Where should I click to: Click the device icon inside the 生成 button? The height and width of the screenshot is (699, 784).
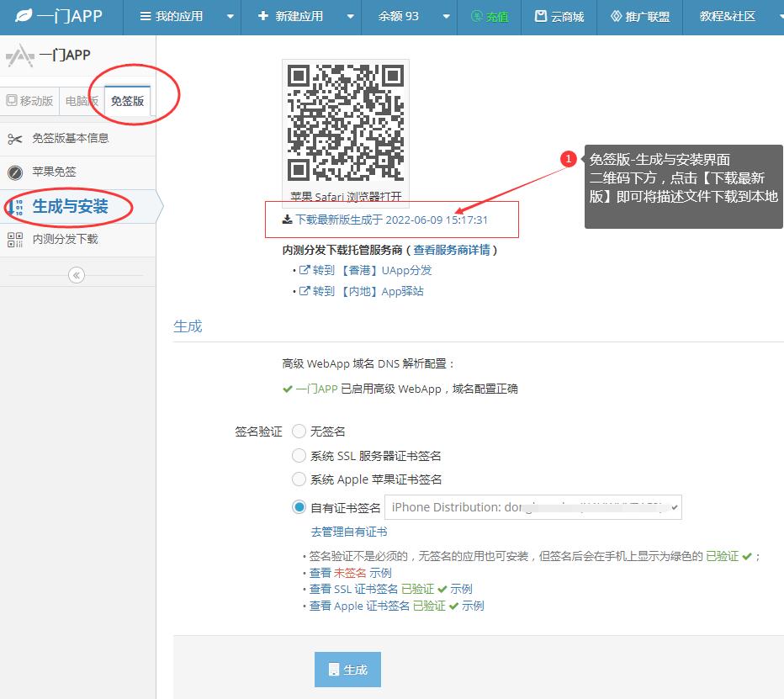click(x=333, y=670)
